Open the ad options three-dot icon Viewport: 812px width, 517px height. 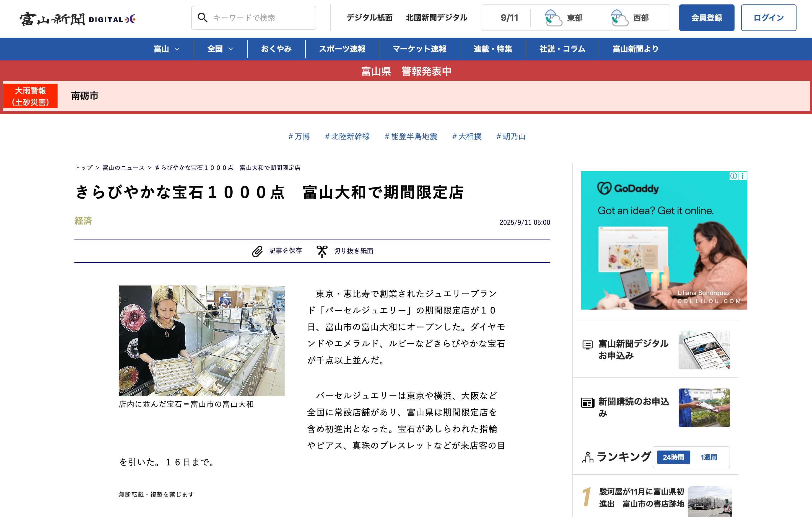(x=743, y=176)
